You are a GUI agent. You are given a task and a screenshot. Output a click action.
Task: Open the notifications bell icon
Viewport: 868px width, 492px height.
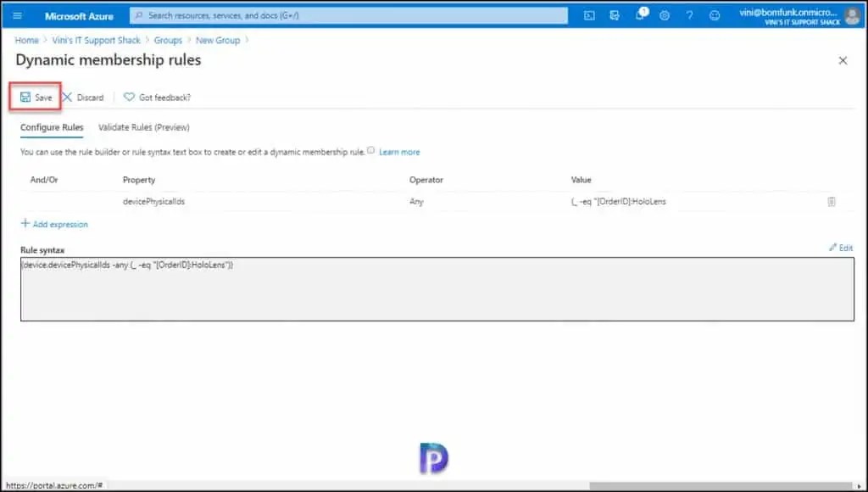coord(640,14)
